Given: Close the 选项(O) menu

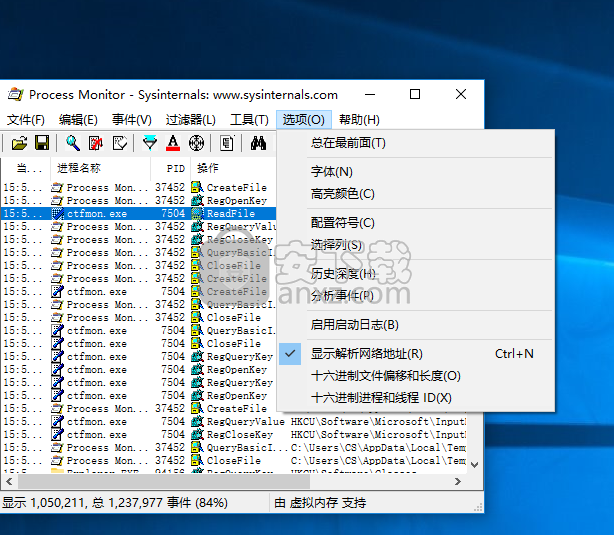Looking at the screenshot, I should point(304,119).
